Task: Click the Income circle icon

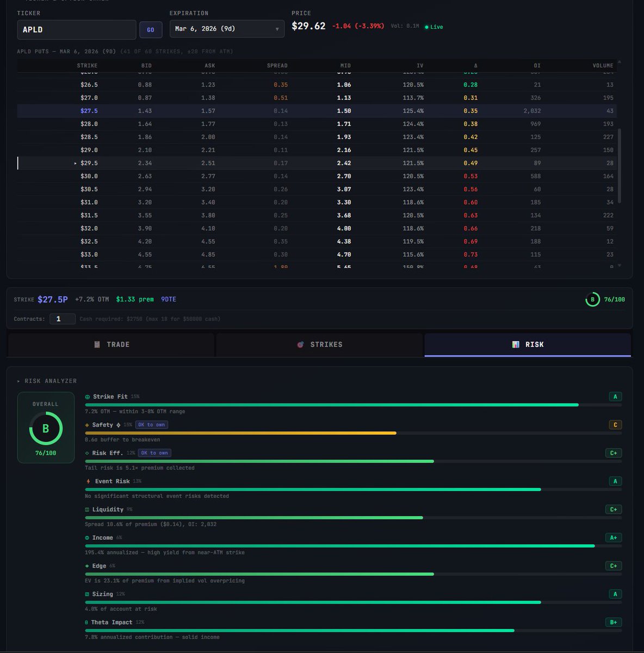Action: coord(88,538)
